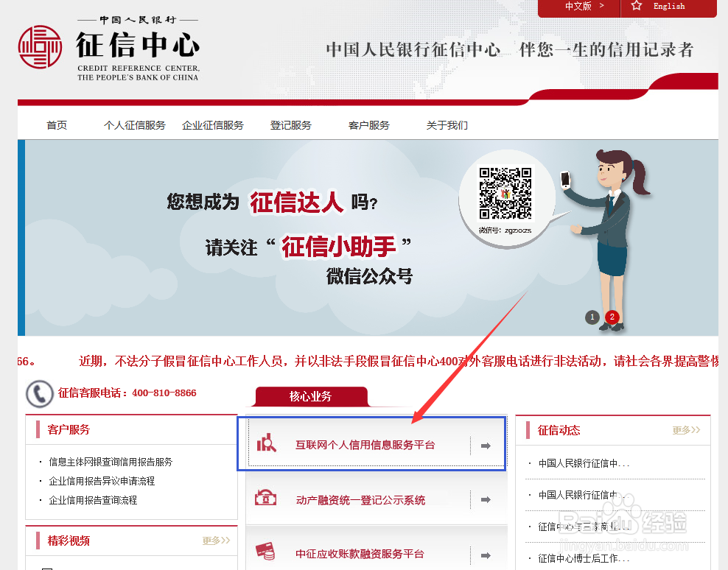Click the 征信小助手 WeChat promotion banner

click(368, 238)
